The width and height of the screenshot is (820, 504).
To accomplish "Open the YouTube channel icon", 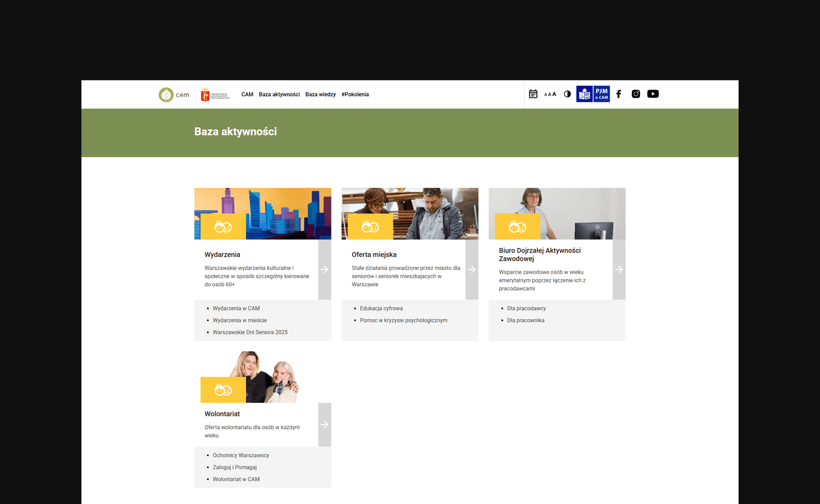I will point(653,94).
